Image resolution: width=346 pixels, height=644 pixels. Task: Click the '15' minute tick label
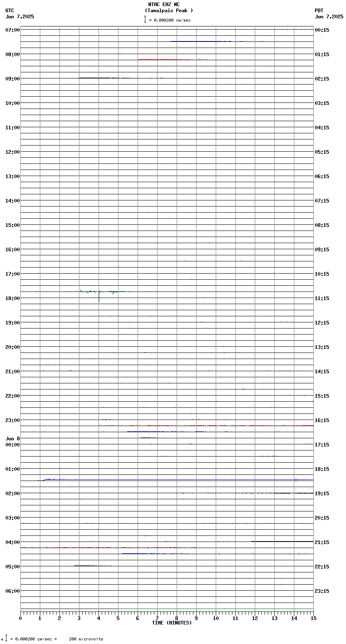(x=313, y=618)
